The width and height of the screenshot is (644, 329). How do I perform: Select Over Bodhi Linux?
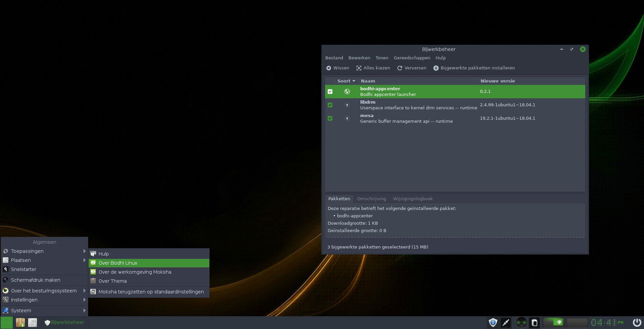click(x=149, y=263)
